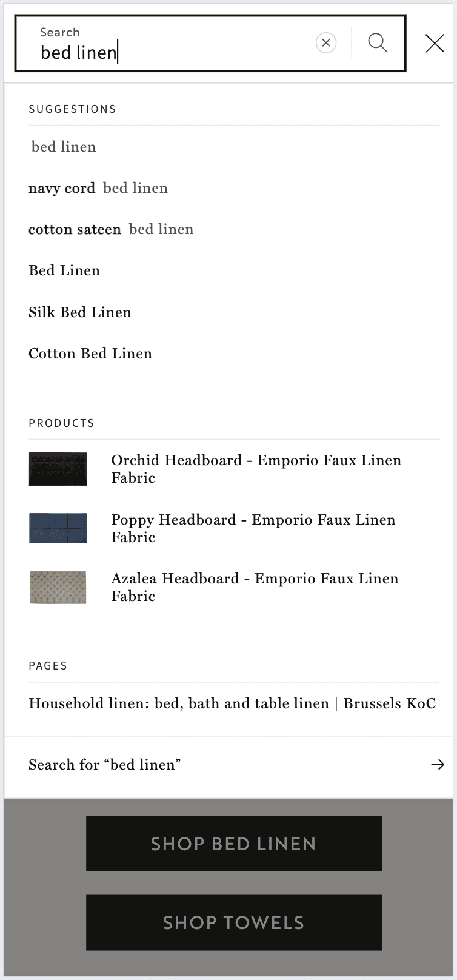
Task: Select the plain "bed linen" suggestion
Action: click(x=64, y=147)
